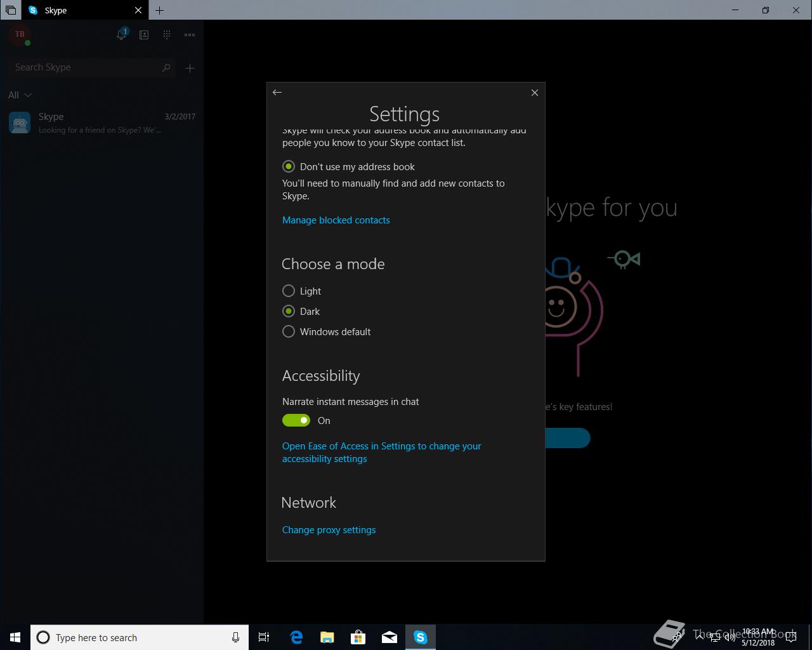Add a new tab with plus
This screenshot has width=812, height=650.
(x=159, y=11)
